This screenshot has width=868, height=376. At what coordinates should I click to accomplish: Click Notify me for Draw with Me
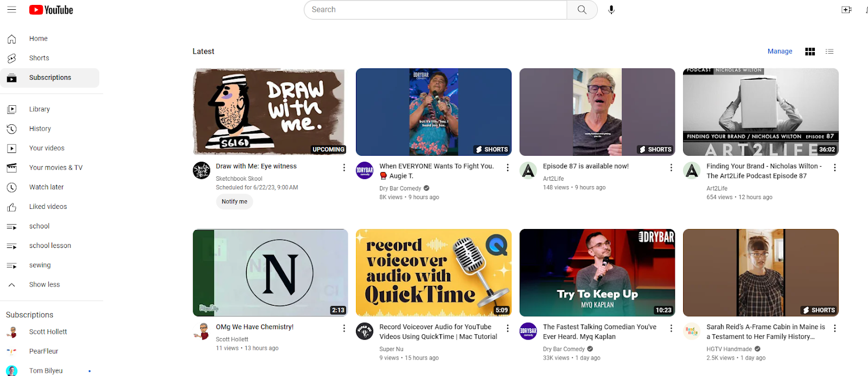coord(234,202)
